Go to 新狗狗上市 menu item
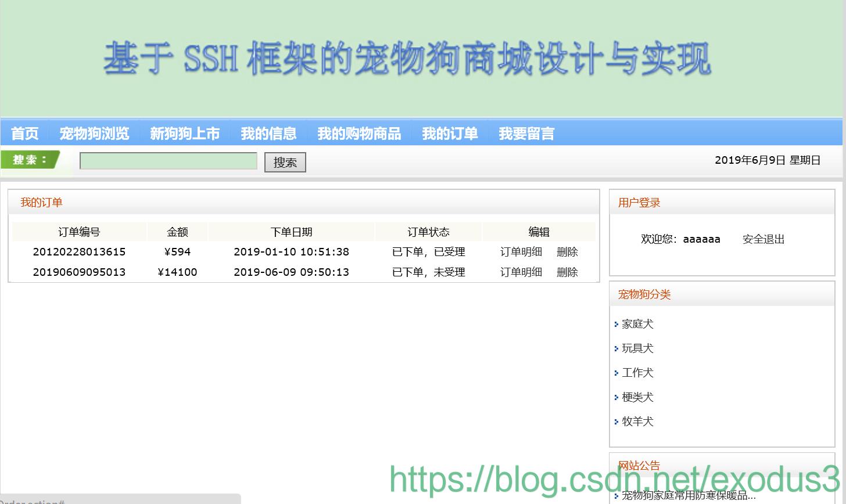Viewport: 846px width, 504px height. coord(185,134)
